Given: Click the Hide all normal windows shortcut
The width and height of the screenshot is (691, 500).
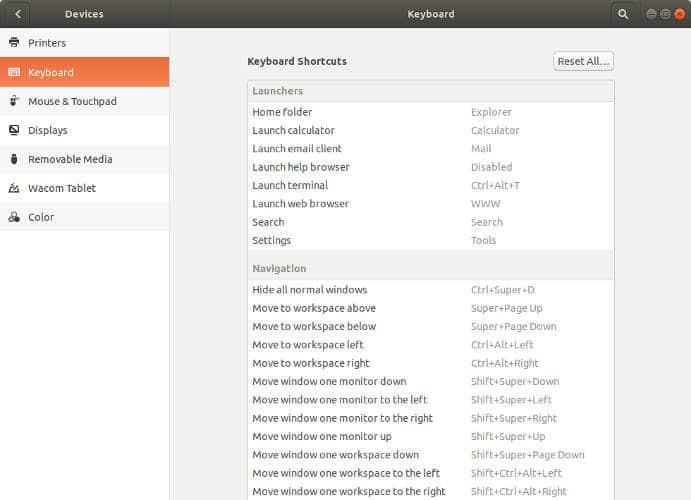Looking at the screenshot, I should pyautogui.click(x=430, y=290).
